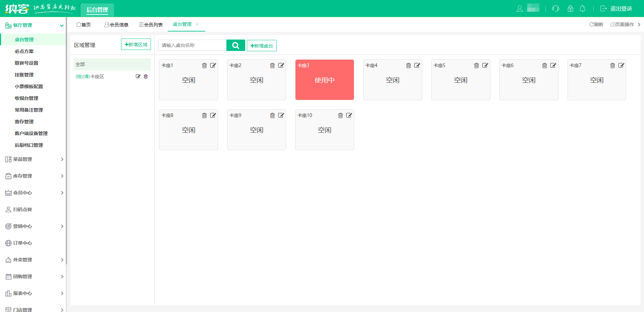Open the 页面操作 dropdown

pyautogui.click(x=623, y=24)
